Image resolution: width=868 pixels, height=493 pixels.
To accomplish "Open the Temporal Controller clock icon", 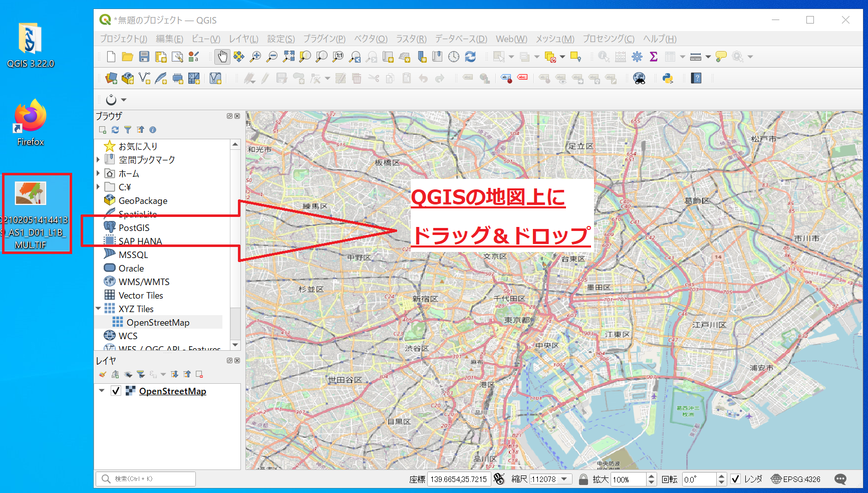I will [x=454, y=57].
